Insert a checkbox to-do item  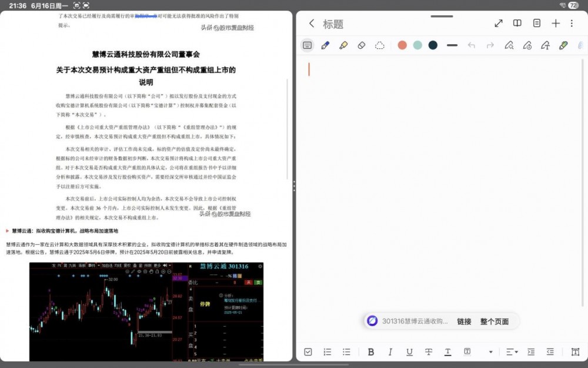click(308, 352)
